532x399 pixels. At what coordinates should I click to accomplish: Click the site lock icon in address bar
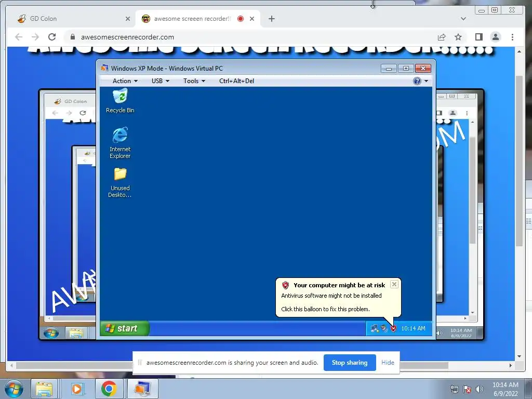click(x=72, y=37)
